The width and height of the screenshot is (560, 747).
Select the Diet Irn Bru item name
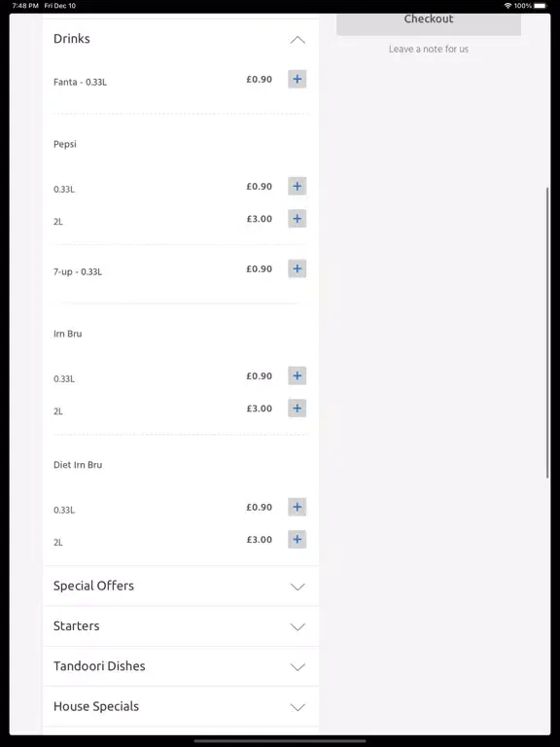pos(78,465)
